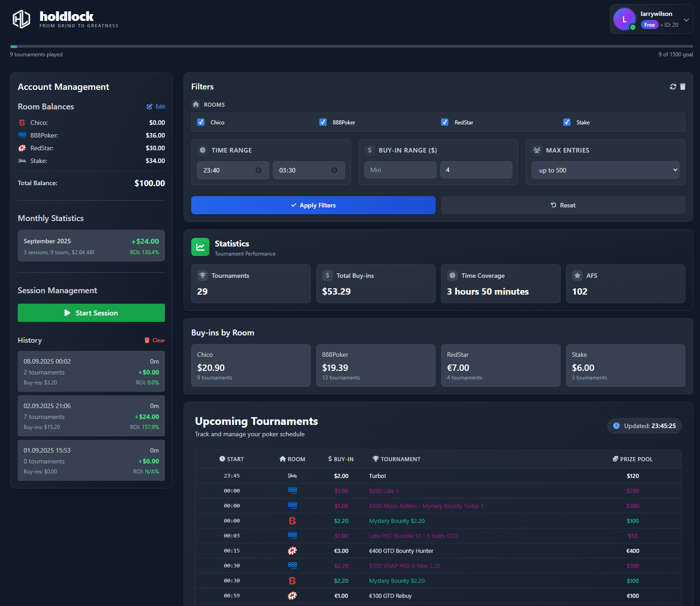Click the green Statistics chart icon
Screen dimensions: 700x606
(x=200, y=247)
